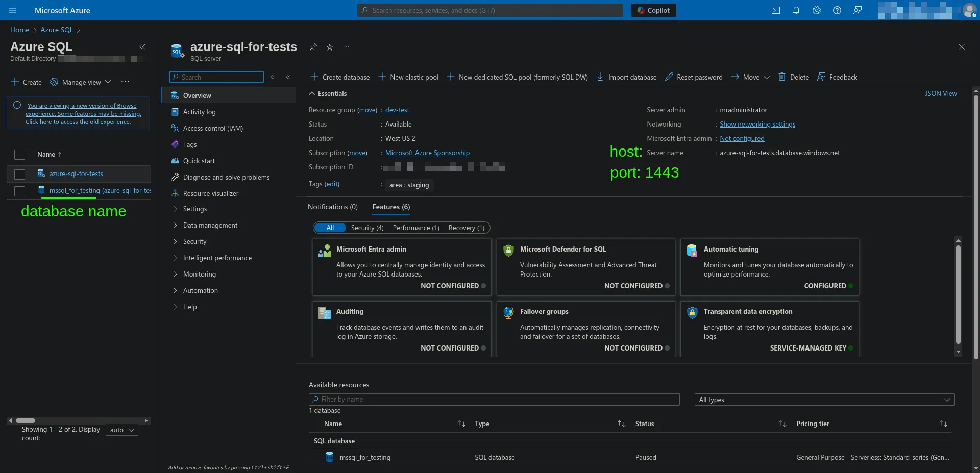The image size is (980, 473).
Task: Click Create database
Action: click(340, 77)
